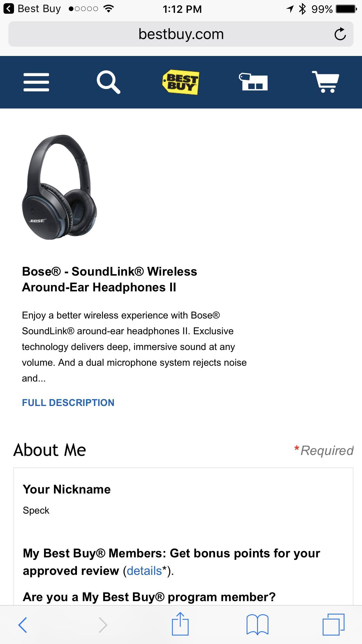Tap the Speck nickname text
Viewport: 362px width, 644px height.
pos(36,510)
